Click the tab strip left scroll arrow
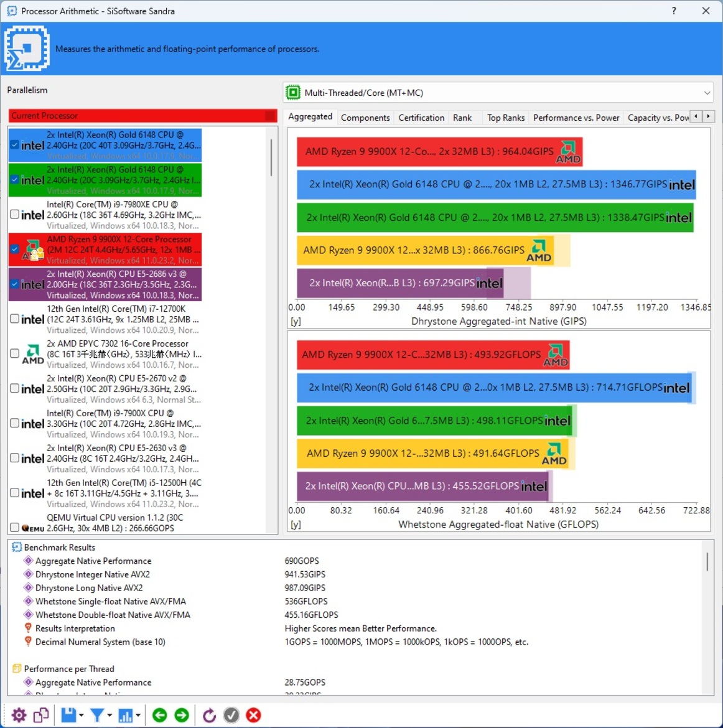Image resolution: width=723 pixels, height=728 pixels. [x=696, y=116]
